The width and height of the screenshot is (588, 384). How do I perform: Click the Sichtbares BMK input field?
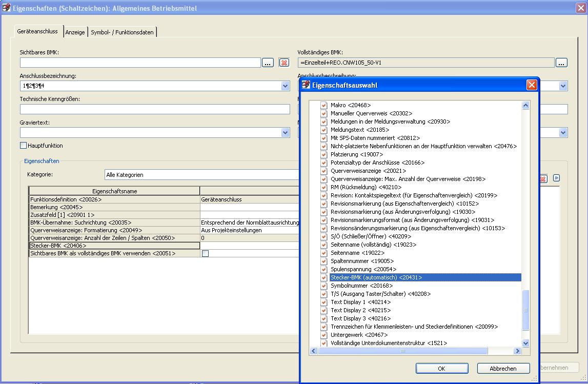point(140,63)
